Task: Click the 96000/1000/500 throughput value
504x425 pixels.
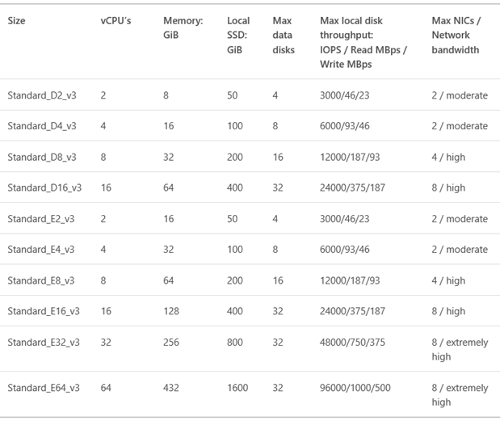Action: pos(355,388)
